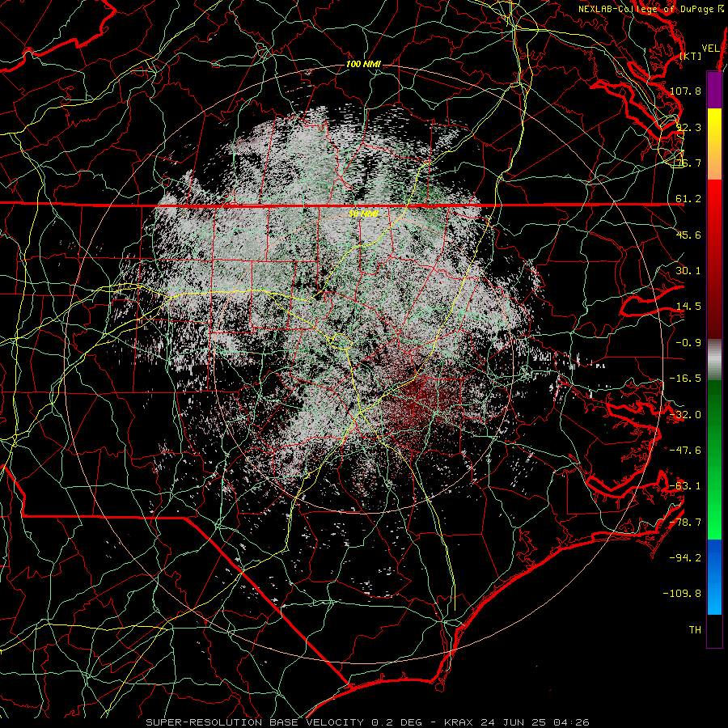Select the -16.5 legend value
Screen dimensions: 728x728
point(685,379)
